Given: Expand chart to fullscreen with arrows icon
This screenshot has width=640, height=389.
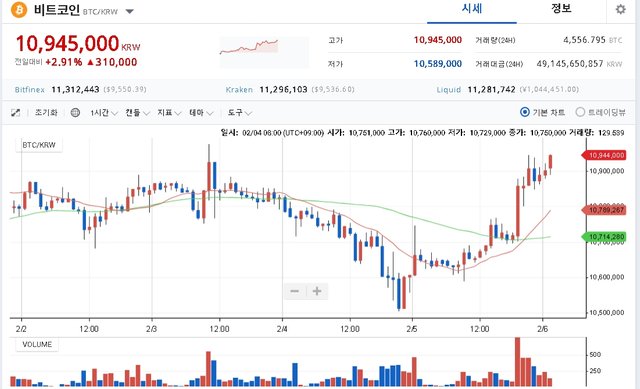Looking at the screenshot, I should point(16,113).
